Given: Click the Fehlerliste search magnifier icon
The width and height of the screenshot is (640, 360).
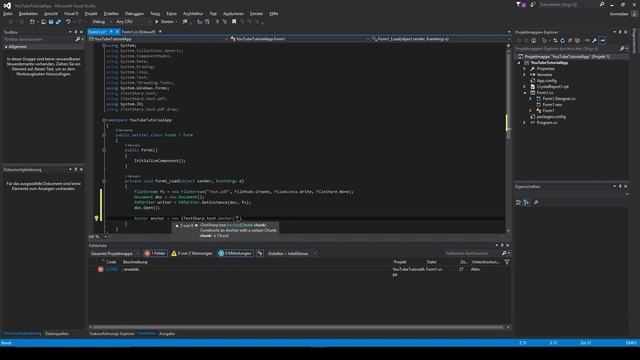Looking at the screenshot, I should pos(504,253).
